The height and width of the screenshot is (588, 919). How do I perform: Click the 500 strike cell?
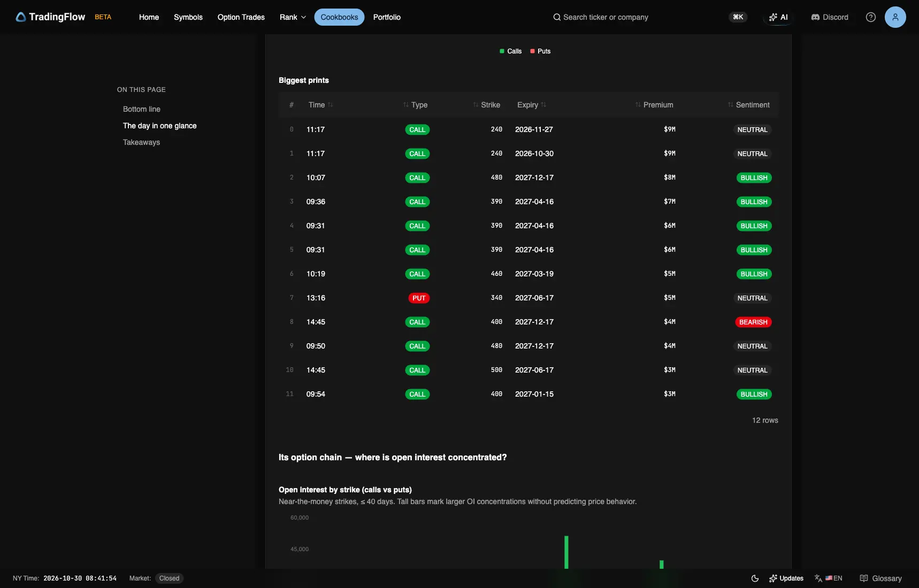pos(496,370)
